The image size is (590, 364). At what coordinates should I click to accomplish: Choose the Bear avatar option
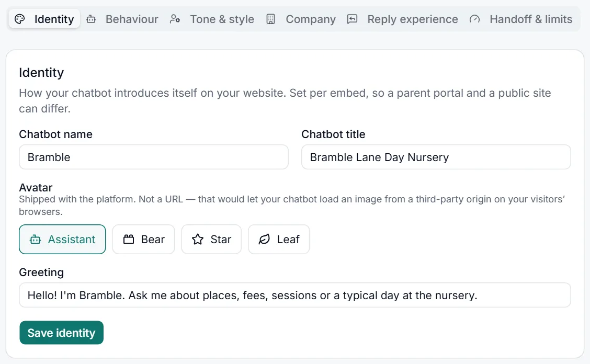click(x=143, y=240)
